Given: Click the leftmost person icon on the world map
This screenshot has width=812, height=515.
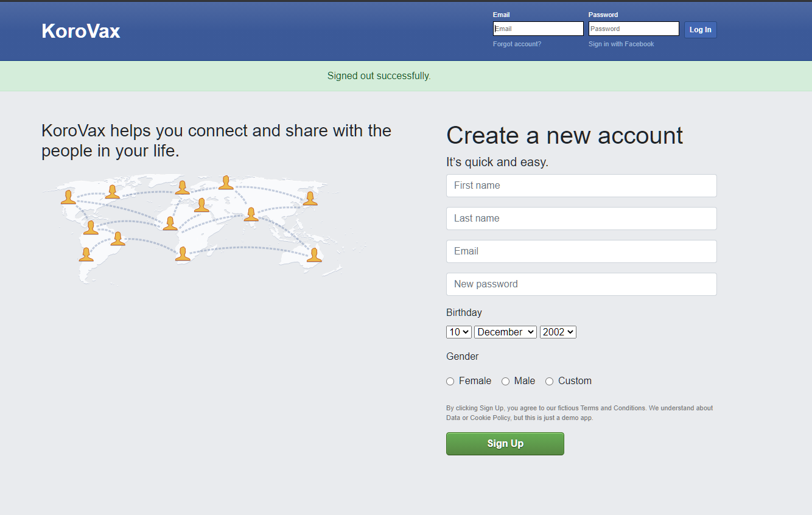Looking at the screenshot, I should 68,197.
